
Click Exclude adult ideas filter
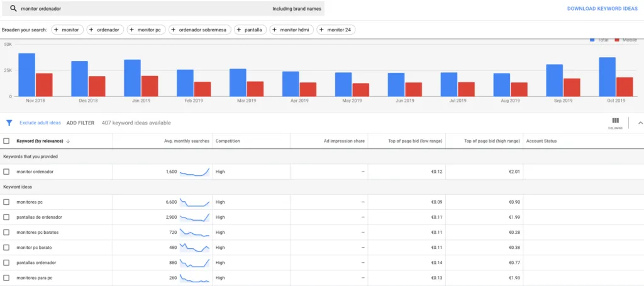(40, 123)
